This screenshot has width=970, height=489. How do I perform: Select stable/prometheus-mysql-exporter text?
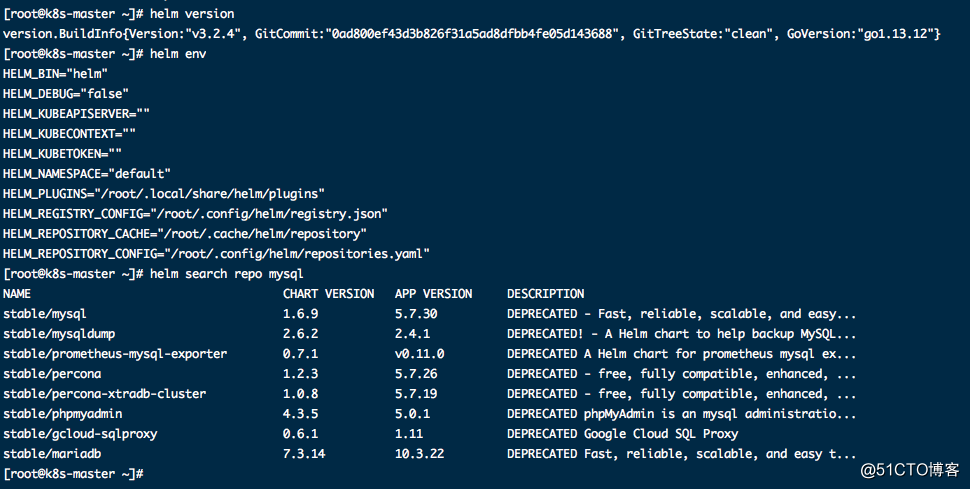(115, 354)
